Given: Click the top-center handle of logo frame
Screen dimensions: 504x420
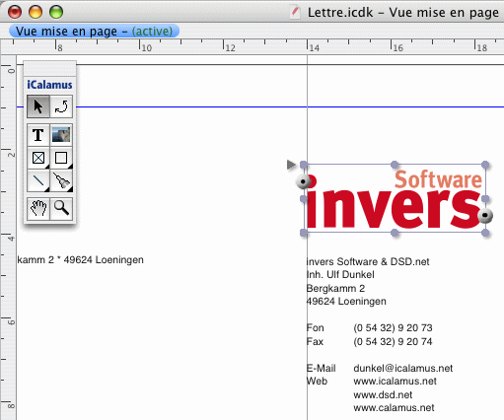Looking at the screenshot, I should coord(395,165).
